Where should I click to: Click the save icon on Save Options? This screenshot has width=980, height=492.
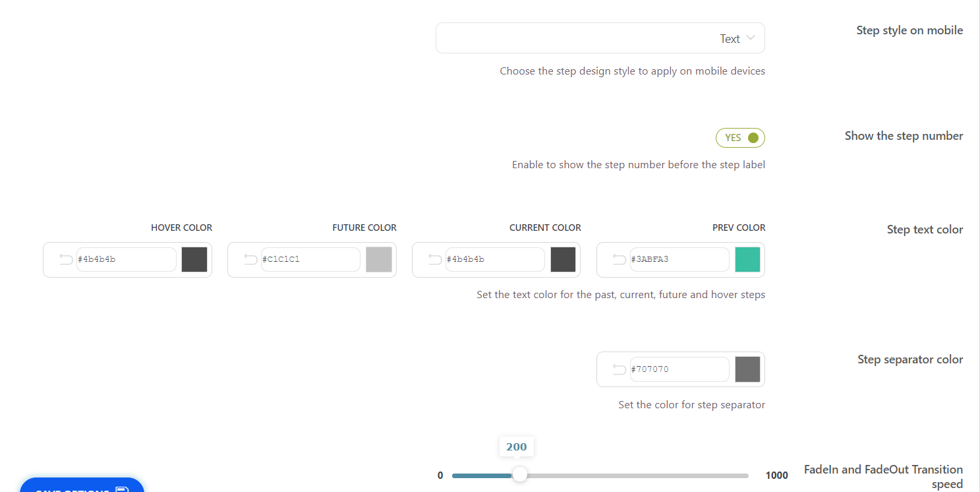(x=122, y=489)
